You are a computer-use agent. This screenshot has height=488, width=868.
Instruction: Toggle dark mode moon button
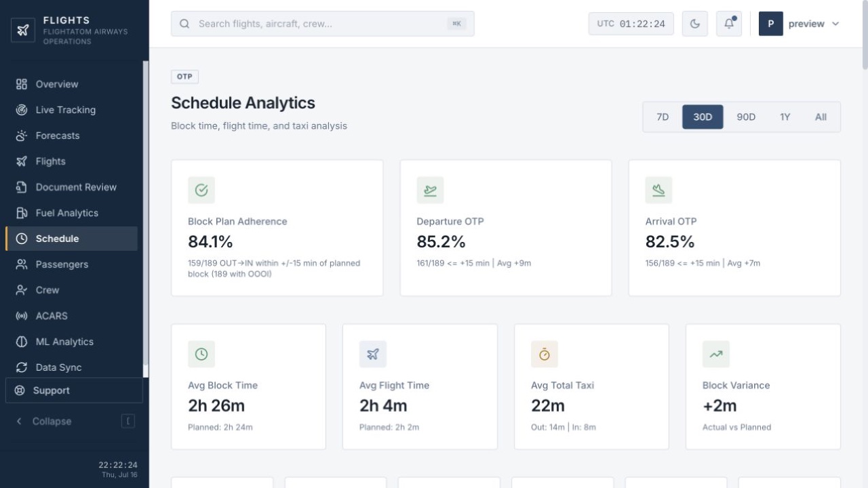[x=694, y=24]
